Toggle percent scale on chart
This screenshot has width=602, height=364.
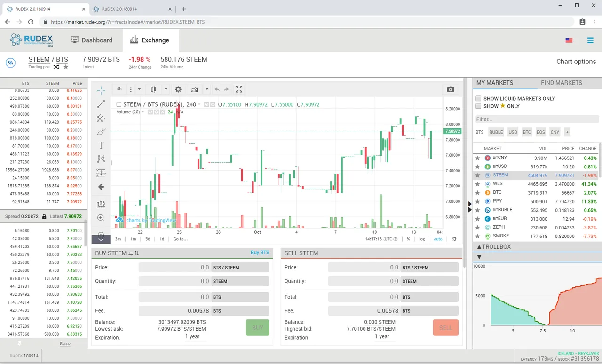coord(408,239)
